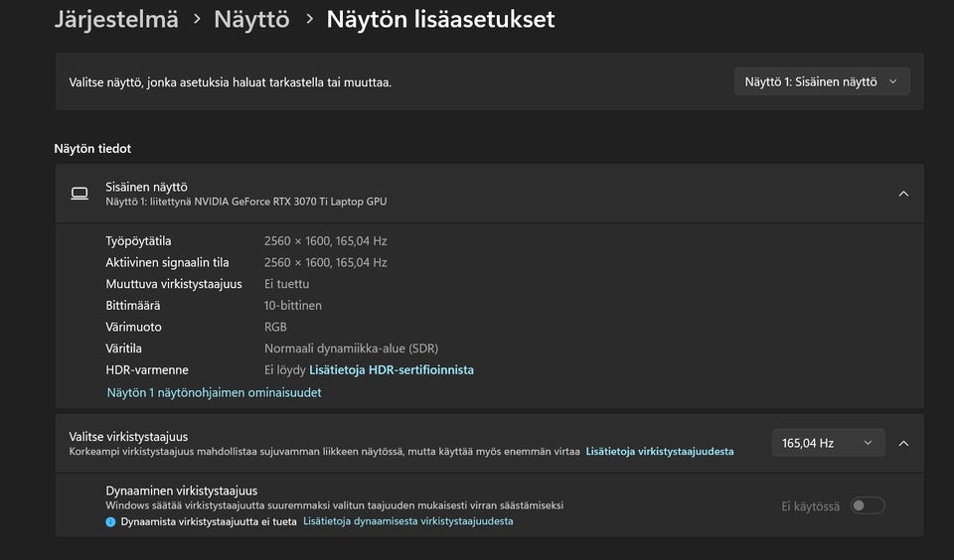Open the 165,04 Hz refresh rate dropdown

[x=827, y=443]
